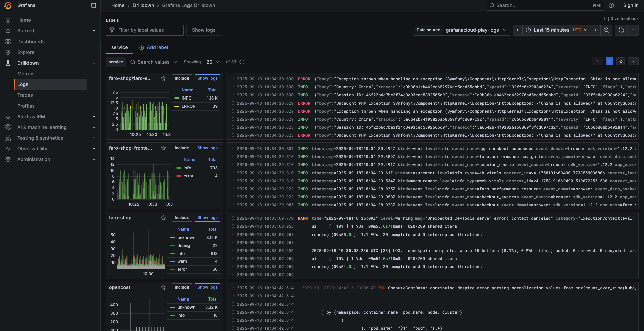644x331 pixels.
Task: Click Show logs for faro-shop-frontend
Action: tap(207, 148)
